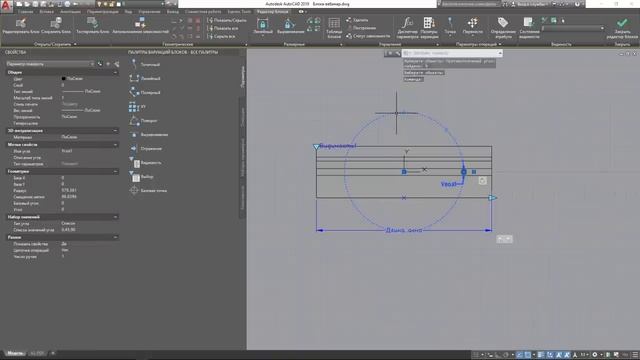The image size is (640, 360).
Task: Open the Parameters Manager fx icon
Action: 407,23
